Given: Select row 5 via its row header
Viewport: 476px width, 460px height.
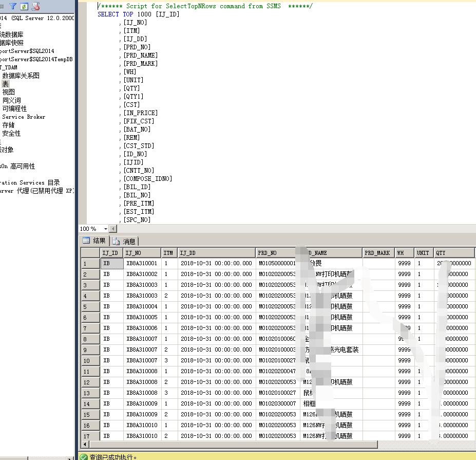Looking at the screenshot, I should 90,306.
